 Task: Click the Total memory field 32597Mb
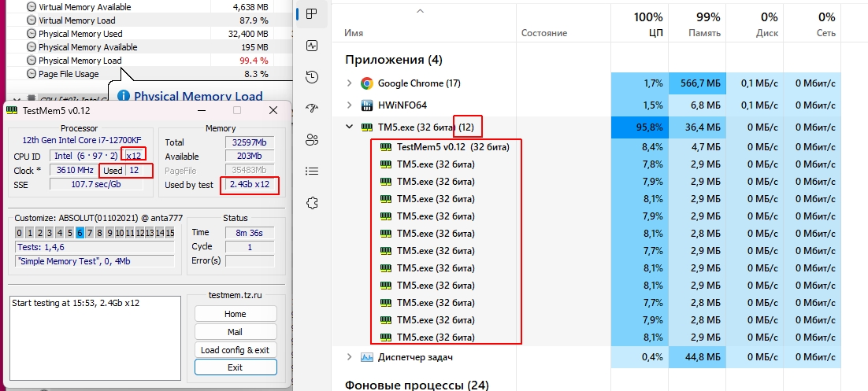[x=250, y=142]
